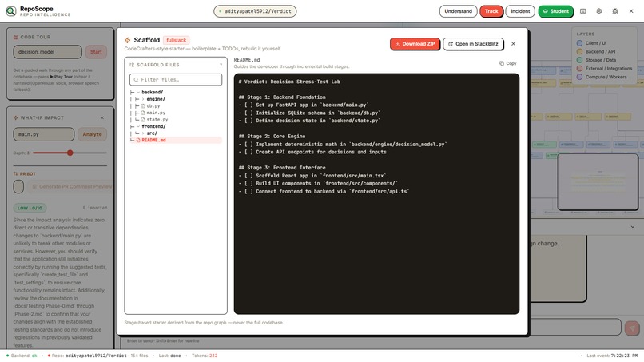Click the '## Stage 2: Core Engine' line

(272, 137)
